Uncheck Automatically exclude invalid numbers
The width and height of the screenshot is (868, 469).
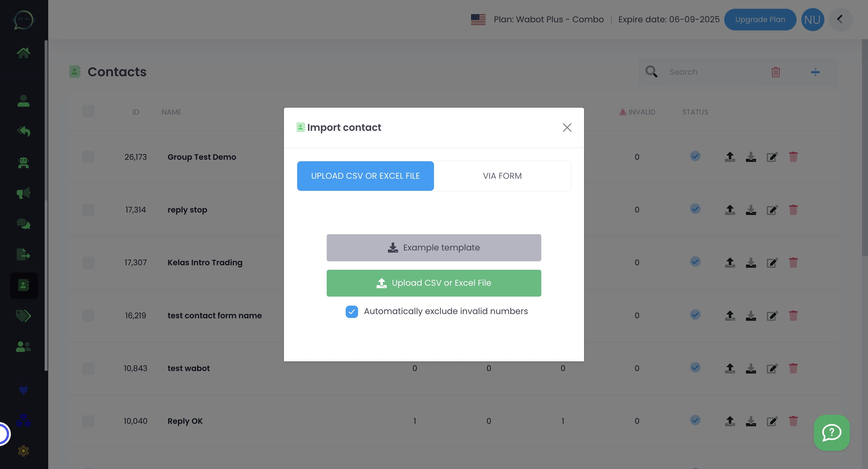pyautogui.click(x=351, y=312)
